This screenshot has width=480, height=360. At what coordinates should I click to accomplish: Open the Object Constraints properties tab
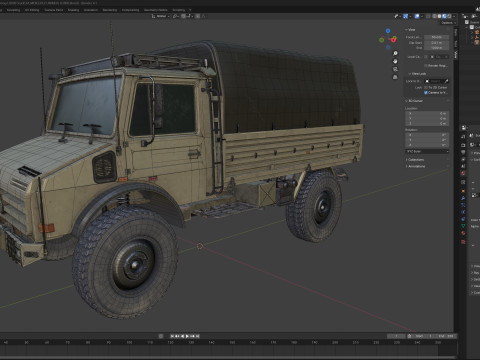pyautogui.click(x=463, y=219)
